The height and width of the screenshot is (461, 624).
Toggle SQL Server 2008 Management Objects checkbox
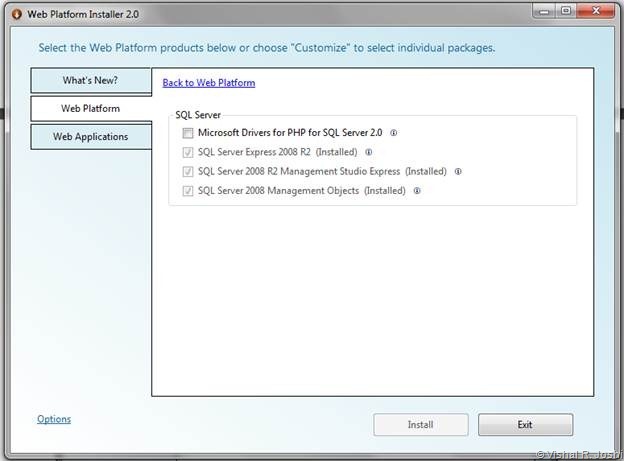[x=188, y=190]
